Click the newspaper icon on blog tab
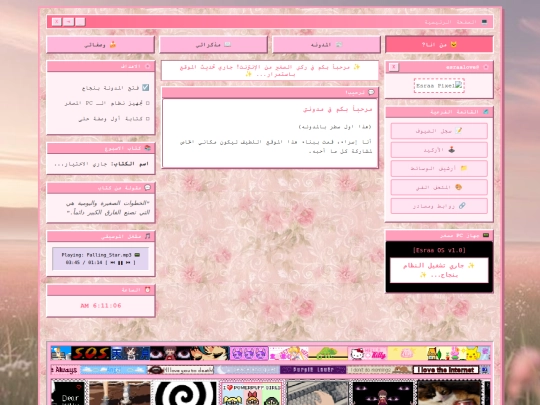The height and width of the screenshot is (405, 540). pos(339,44)
